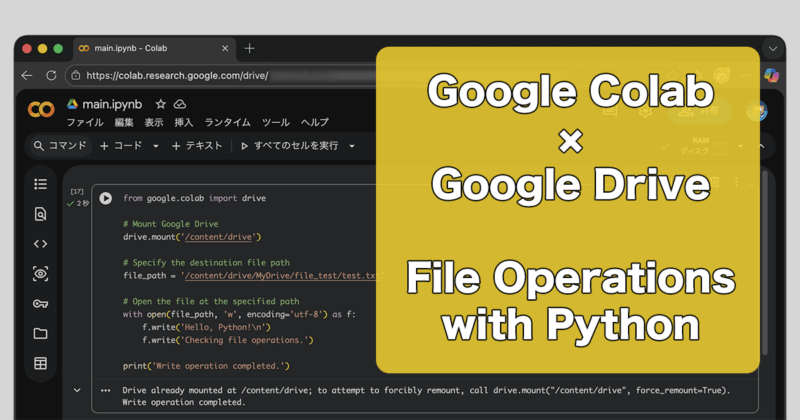Expand the すべてのセルを実行 dropdown arrow
Image resolution: width=800 pixels, height=420 pixels.
coord(352,146)
